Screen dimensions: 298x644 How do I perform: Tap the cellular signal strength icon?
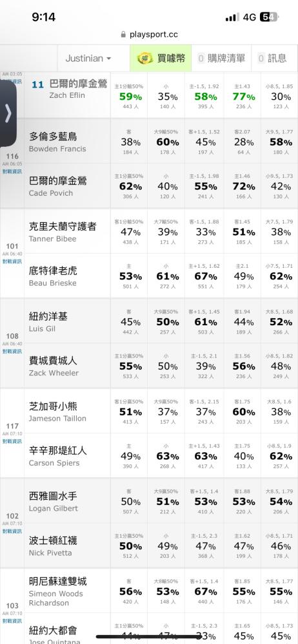(x=232, y=17)
